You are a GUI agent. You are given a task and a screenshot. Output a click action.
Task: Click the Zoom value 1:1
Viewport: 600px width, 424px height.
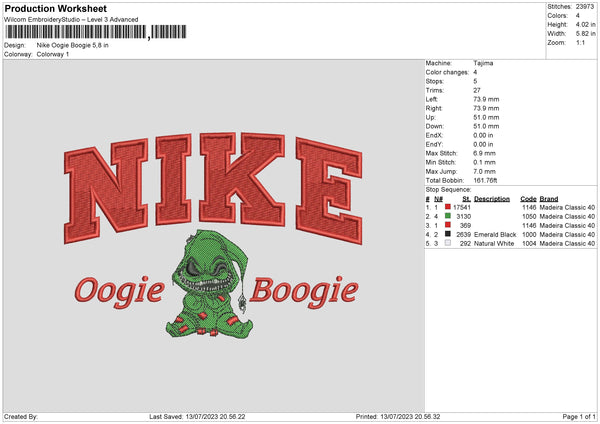point(580,42)
